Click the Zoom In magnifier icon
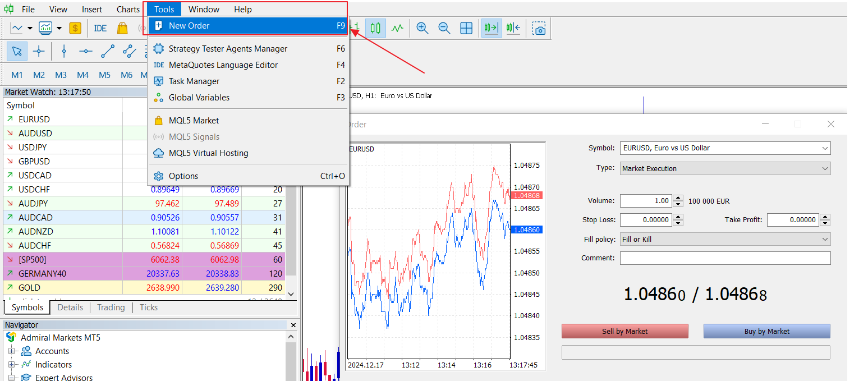 (x=422, y=28)
